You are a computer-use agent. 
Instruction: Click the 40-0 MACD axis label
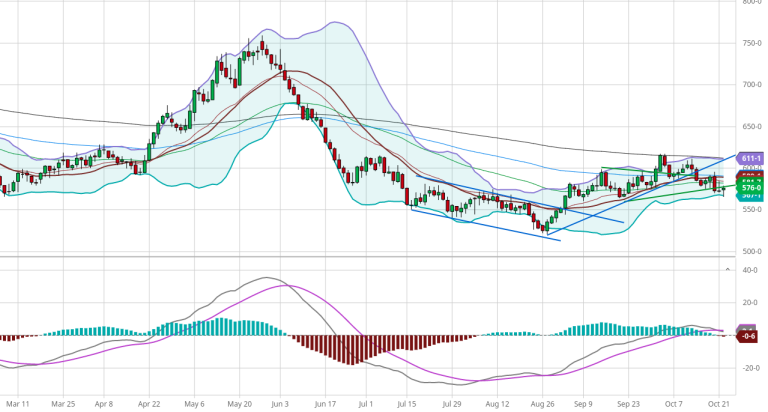click(x=750, y=270)
